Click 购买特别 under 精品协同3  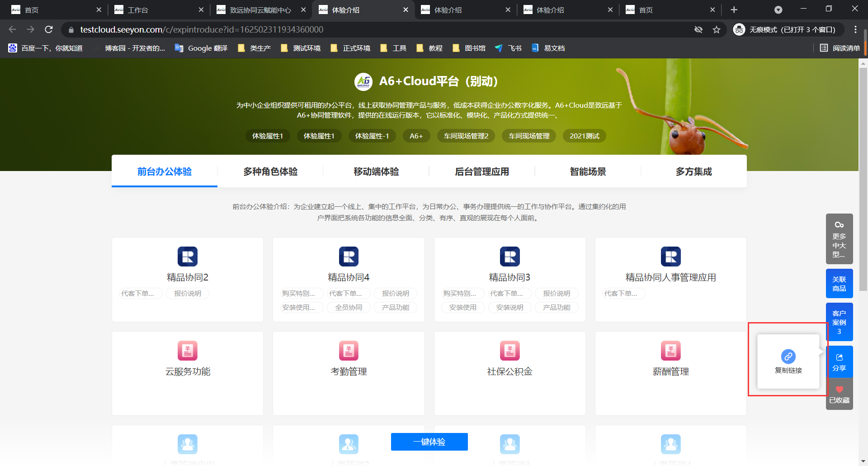point(462,293)
